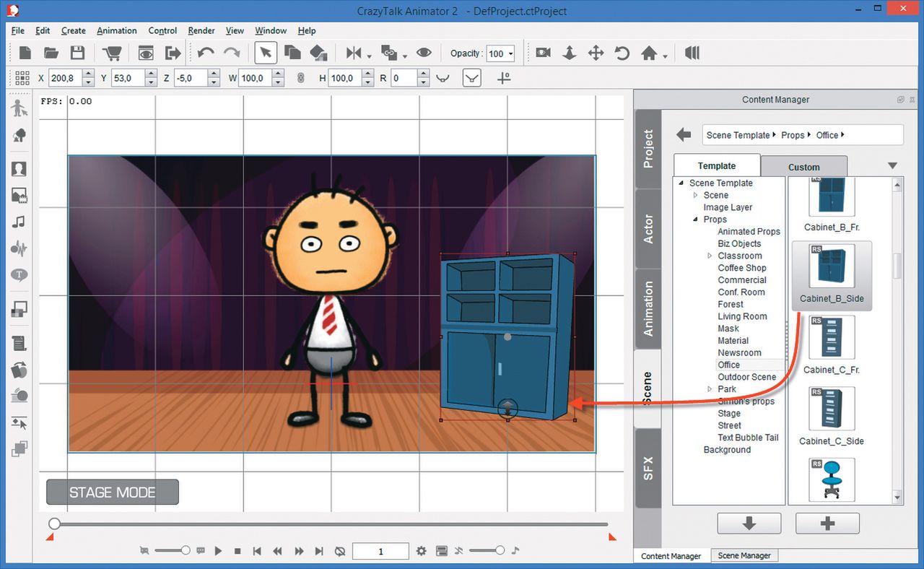Viewport: 924px width, 569px height.
Task: Switch to the Actor side tab
Action: pos(648,229)
